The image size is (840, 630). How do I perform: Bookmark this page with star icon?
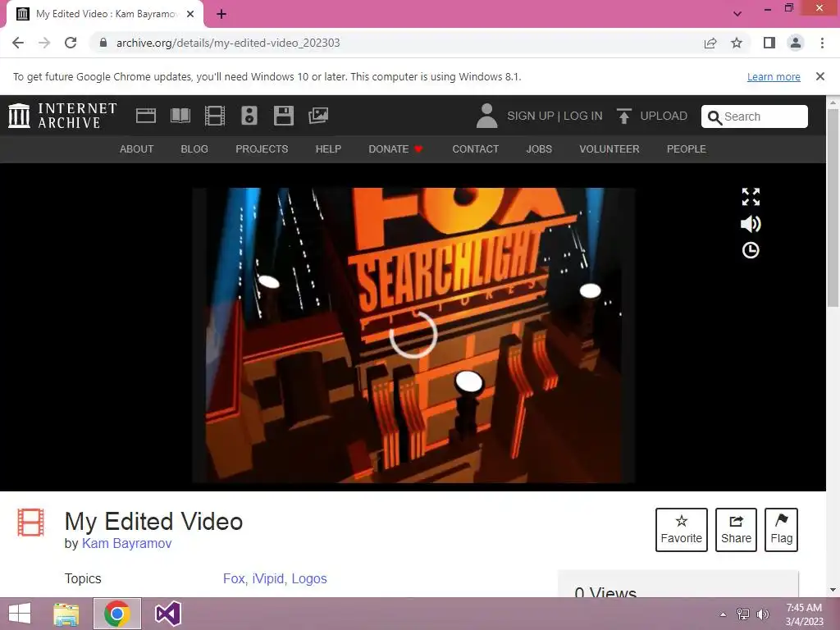pos(737,43)
